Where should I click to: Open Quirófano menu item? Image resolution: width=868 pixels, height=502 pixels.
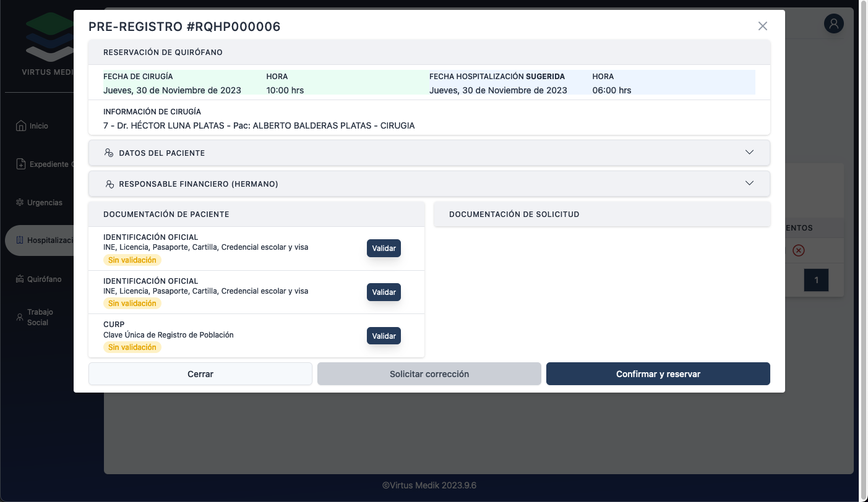click(x=44, y=279)
